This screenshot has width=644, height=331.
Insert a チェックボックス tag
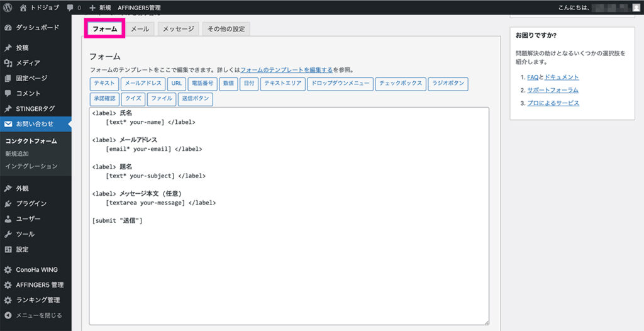401,84
